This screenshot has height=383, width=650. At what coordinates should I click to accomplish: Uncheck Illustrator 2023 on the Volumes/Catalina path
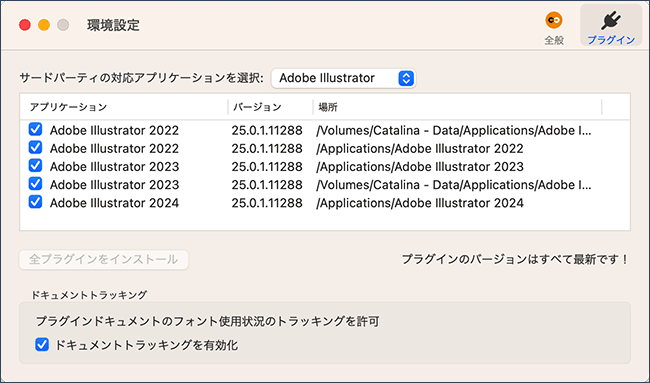pos(35,184)
